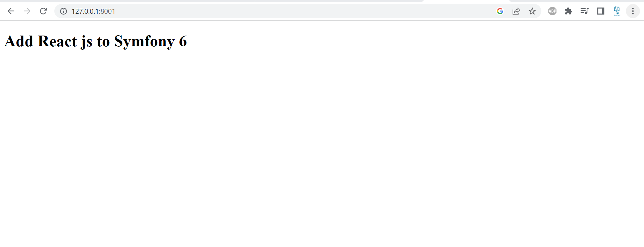Click the blue book-and-mouse profile icon
644x247 pixels.
click(x=617, y=11)
